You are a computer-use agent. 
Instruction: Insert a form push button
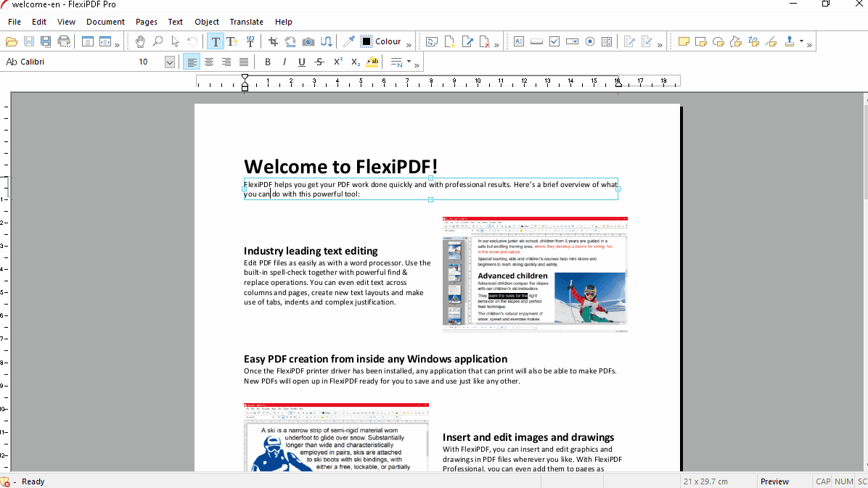point(536,41)
